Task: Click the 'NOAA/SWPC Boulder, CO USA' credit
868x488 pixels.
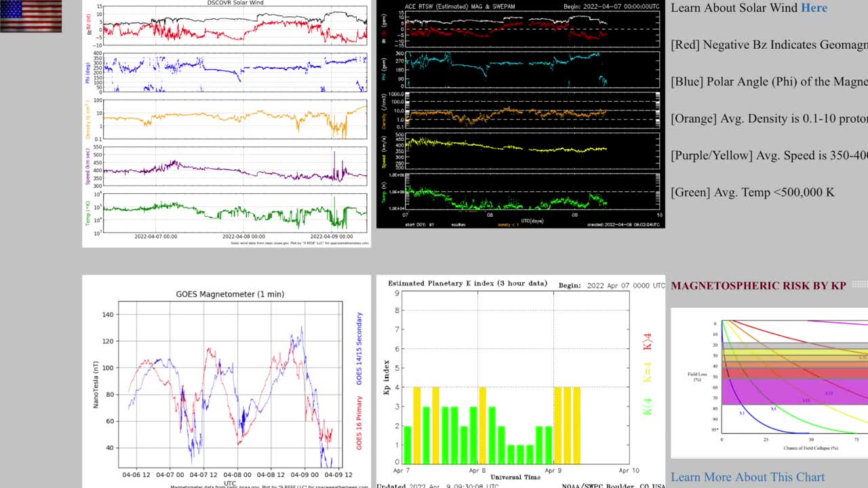Action: [x=613, y=486]
